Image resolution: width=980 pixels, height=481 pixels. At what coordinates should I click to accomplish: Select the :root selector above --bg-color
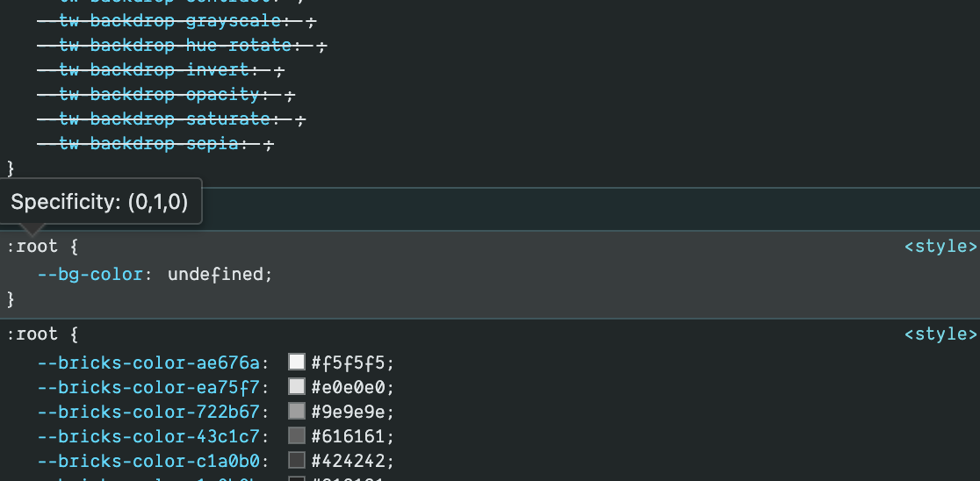(32, 247)
